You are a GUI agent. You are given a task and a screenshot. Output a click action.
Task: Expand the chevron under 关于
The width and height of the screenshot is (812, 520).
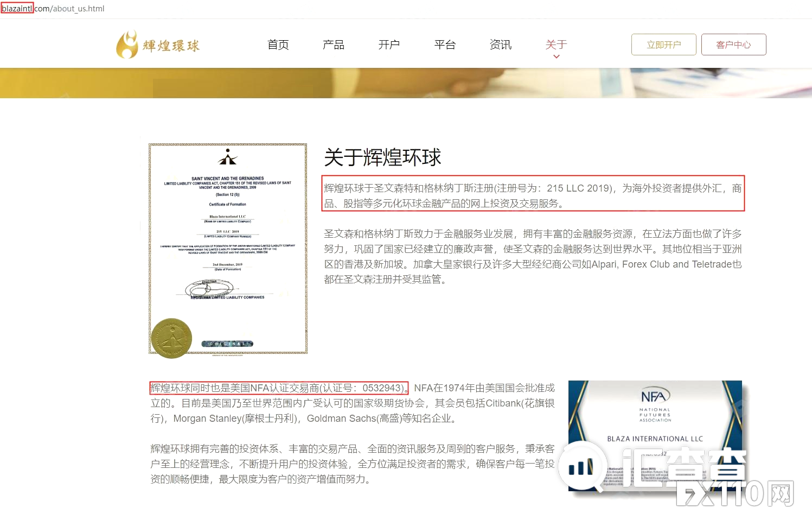coord(556,56)
